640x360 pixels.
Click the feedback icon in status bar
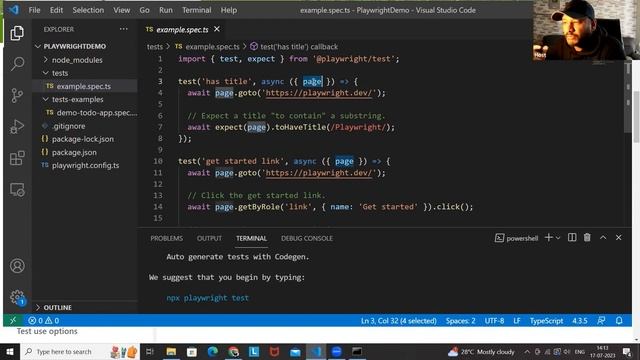(601, 321)
